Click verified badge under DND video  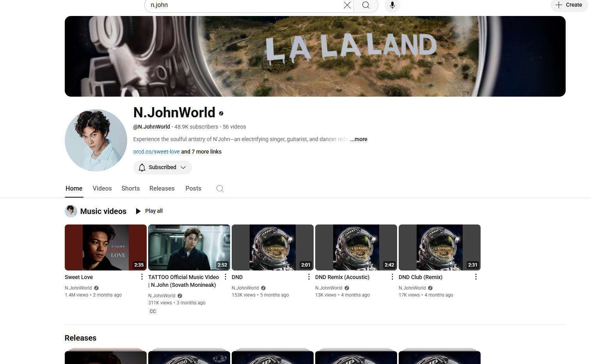click(x=263, y=288)
